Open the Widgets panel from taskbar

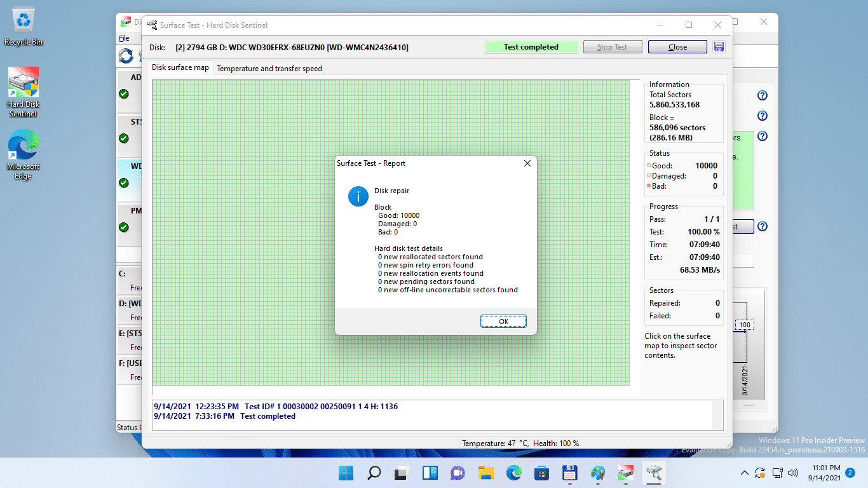[x=430, y=473]
